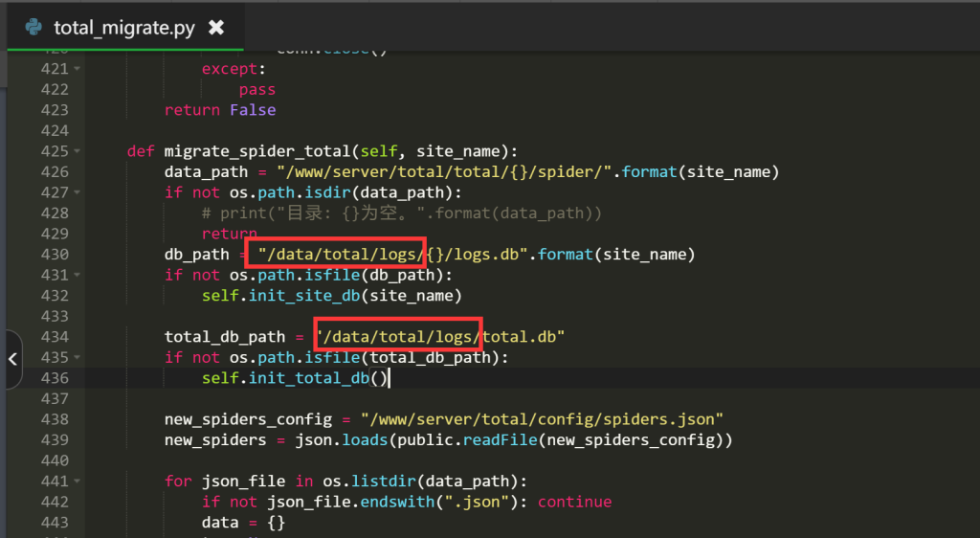The height and width of the screenshot is (538, 980).
Task: Fold the migrate_spider_total function at line 425
Action: (x=77, y=152)
